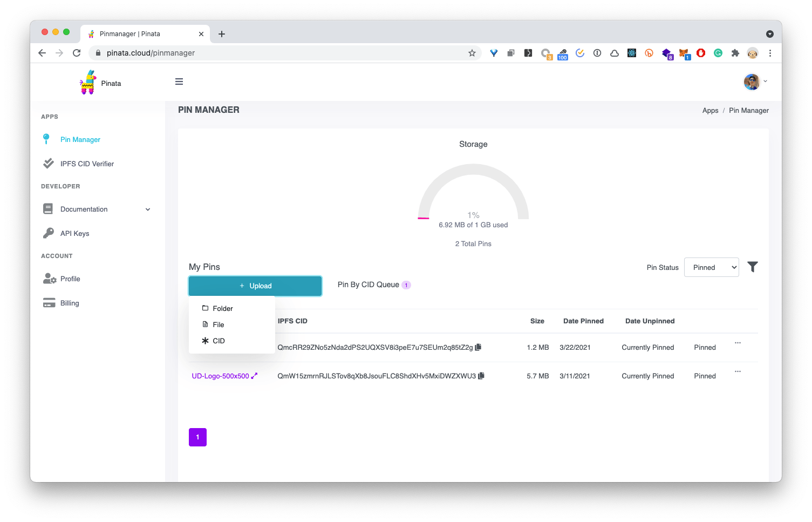
Task: Click the filter funnel icon
Action: coord(752,267)
